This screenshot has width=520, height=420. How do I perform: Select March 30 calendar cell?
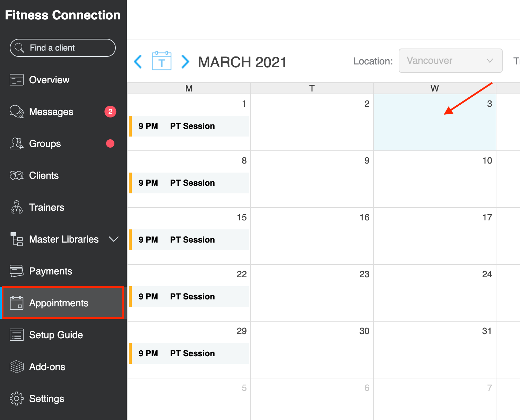[312, 350]
